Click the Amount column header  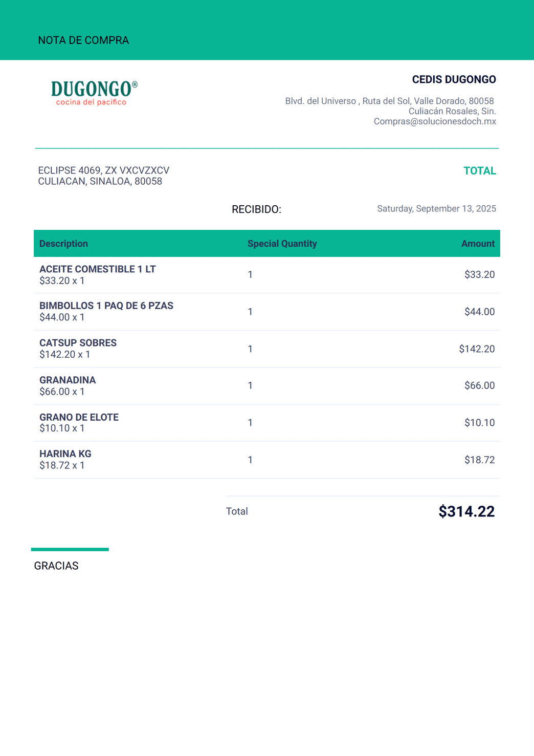pos(478,244)
